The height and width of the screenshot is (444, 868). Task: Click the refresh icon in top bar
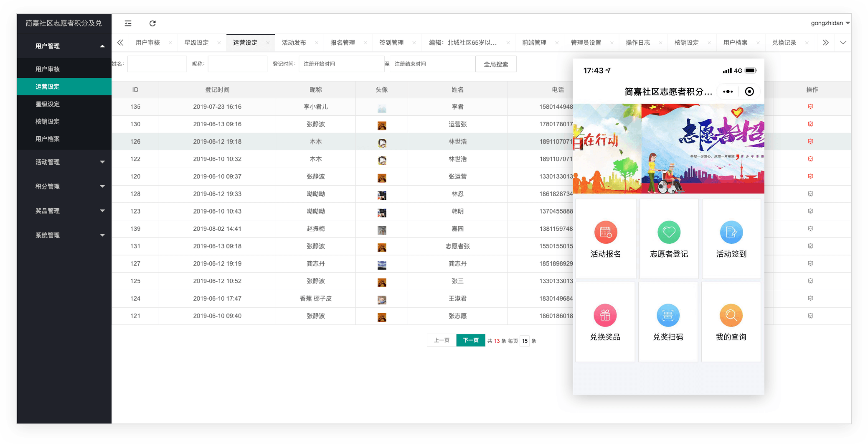[152, 23]
